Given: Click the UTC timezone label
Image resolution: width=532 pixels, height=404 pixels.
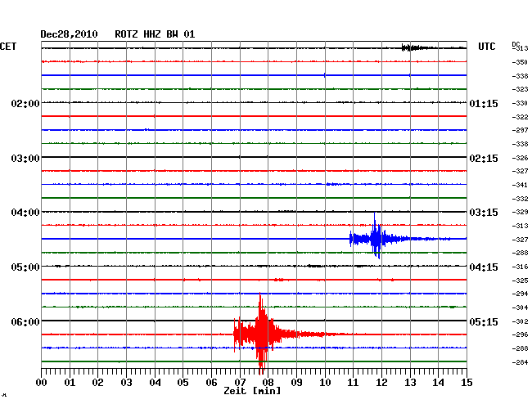Looking at the screenshot, I should coord(486,47).
